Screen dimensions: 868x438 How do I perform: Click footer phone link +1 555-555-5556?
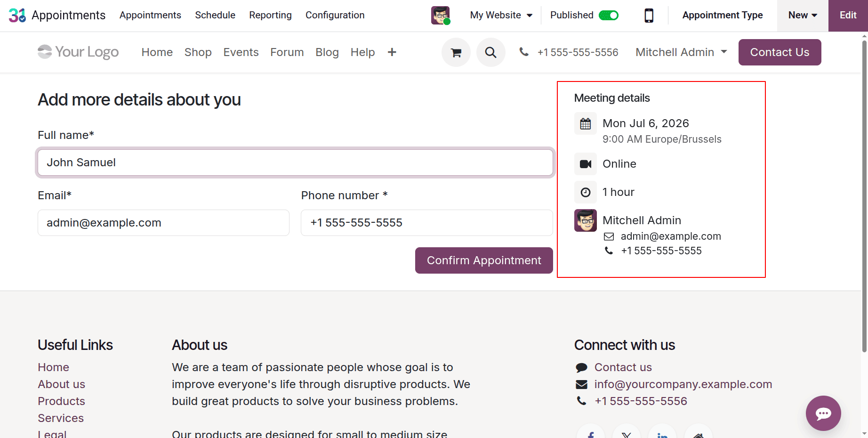click(641, 401)
